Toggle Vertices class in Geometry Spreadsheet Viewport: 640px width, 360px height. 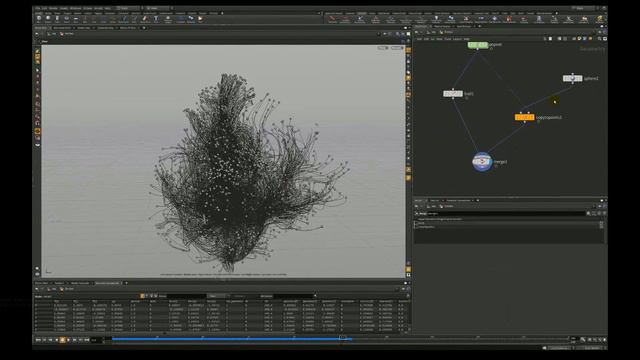coord(147,296)
